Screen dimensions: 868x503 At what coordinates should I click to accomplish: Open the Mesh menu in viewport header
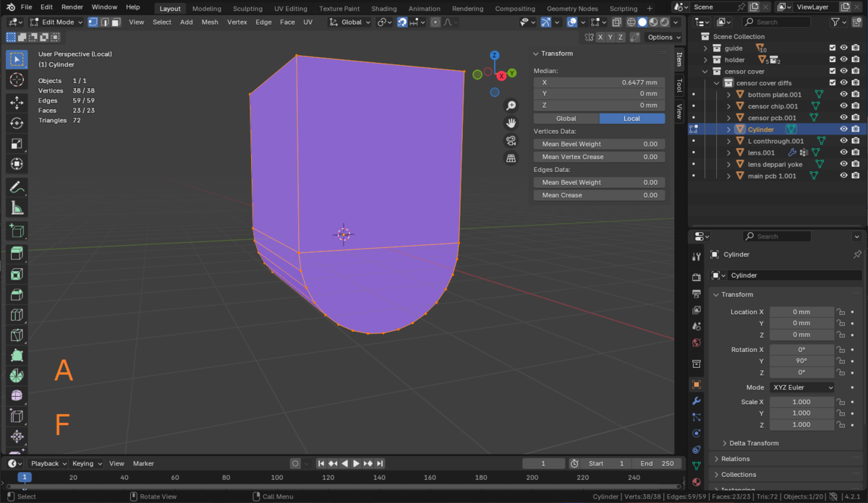210,22
